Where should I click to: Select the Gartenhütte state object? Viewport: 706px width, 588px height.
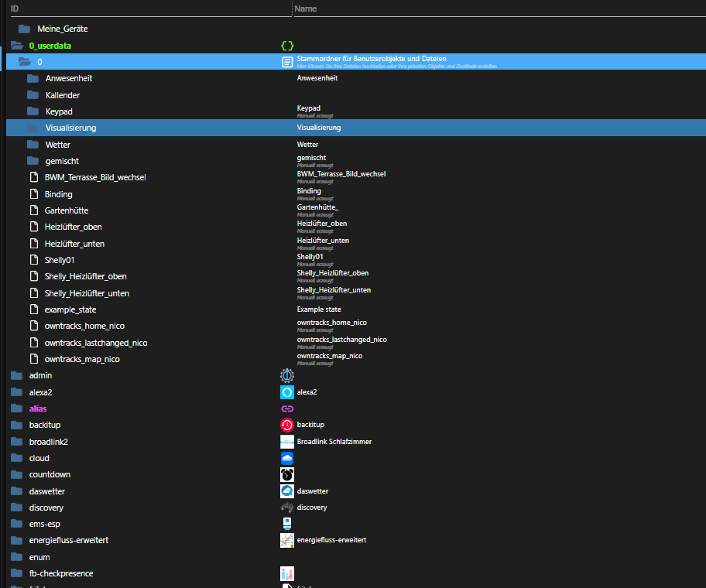(66, 210)
